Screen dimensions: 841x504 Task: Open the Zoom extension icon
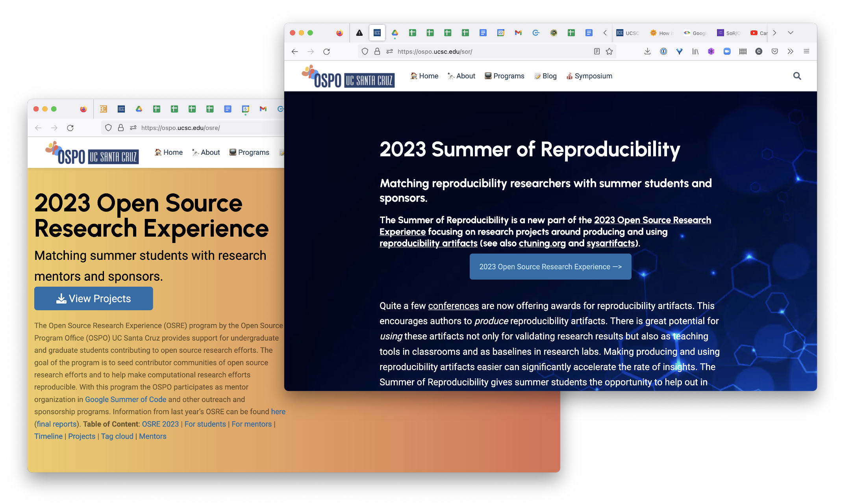[727, 52]
